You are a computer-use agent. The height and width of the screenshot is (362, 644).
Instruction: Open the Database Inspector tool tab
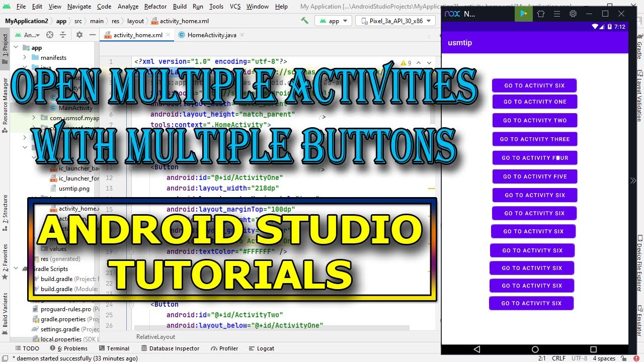coord(170,348)
